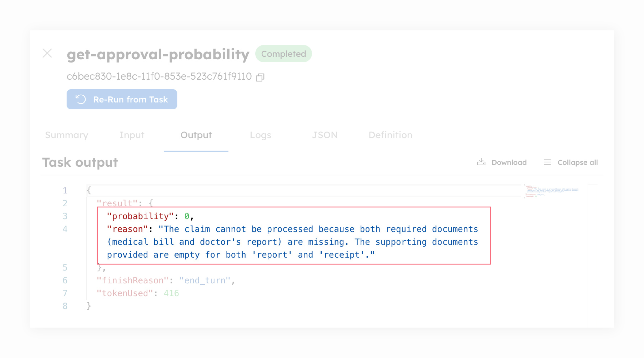Viewport: 644px width, 358px height.
Task: Click the tokenUsed value 416
Action: 172,293
